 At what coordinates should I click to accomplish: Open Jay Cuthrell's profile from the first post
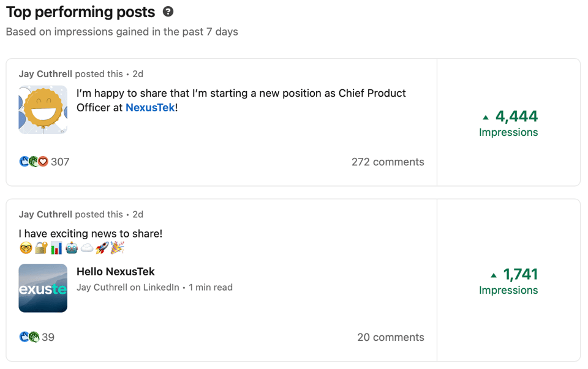pyautogui.click(x=45, y=73)
